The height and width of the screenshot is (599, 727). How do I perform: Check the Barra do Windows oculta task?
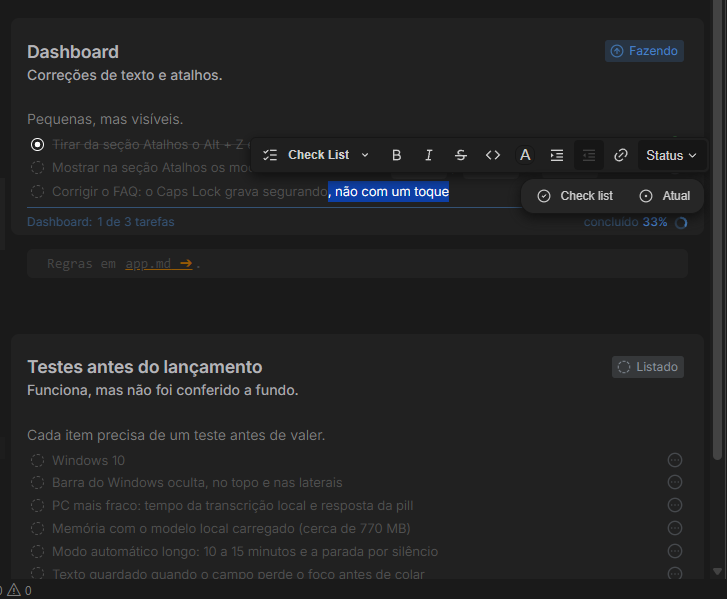click(38, 483)
